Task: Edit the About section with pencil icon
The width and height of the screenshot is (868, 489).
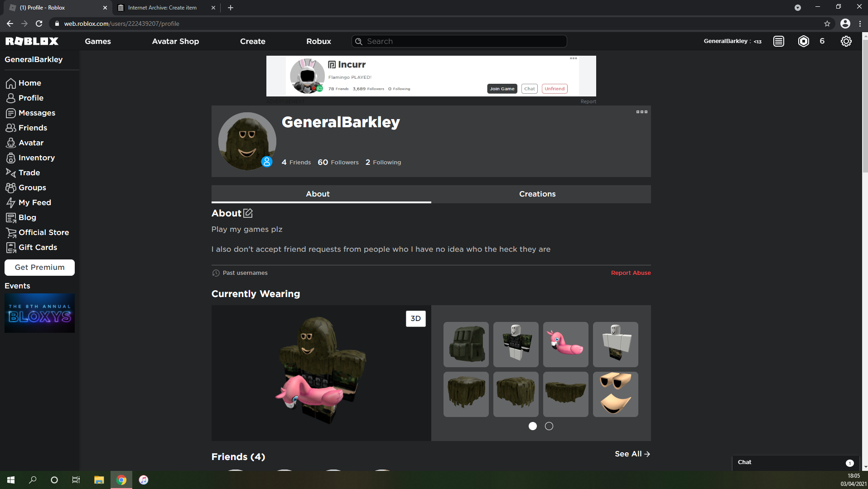Action: pos(248,213)
